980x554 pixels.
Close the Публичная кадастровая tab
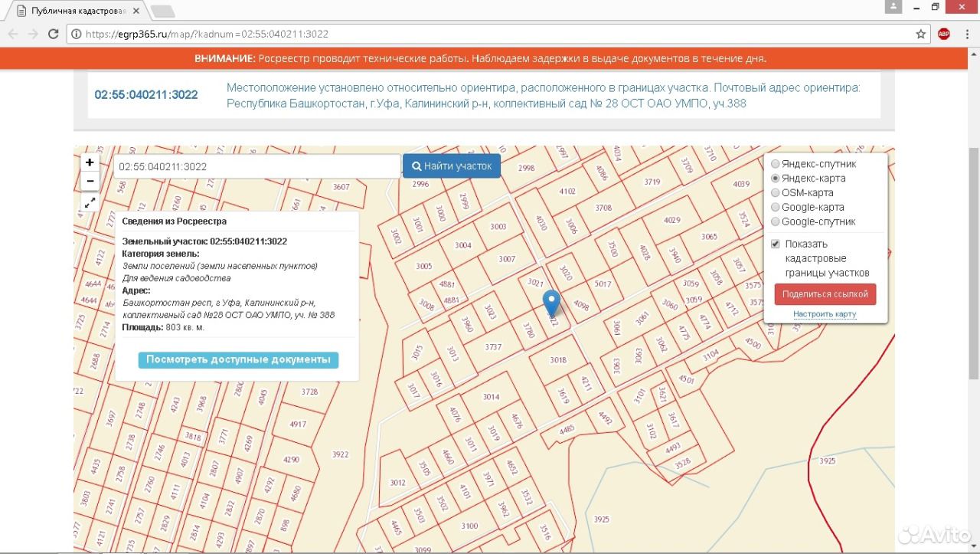tap(136, 11)
